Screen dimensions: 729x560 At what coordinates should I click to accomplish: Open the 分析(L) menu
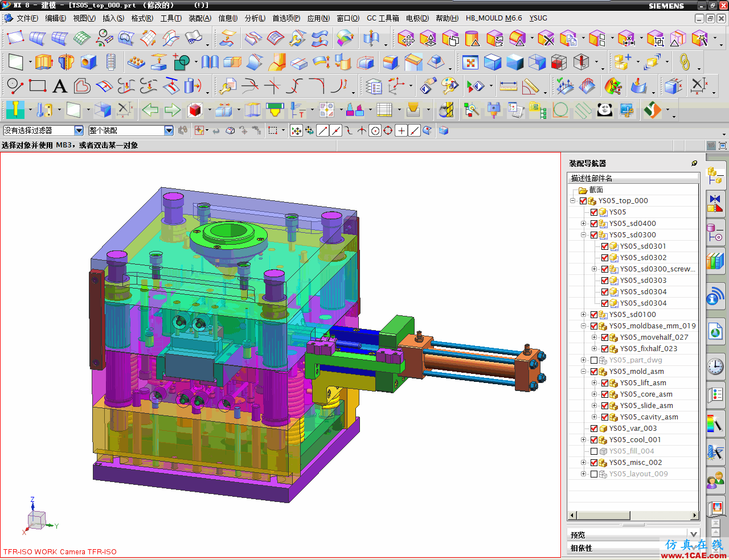tap(255, 18)
